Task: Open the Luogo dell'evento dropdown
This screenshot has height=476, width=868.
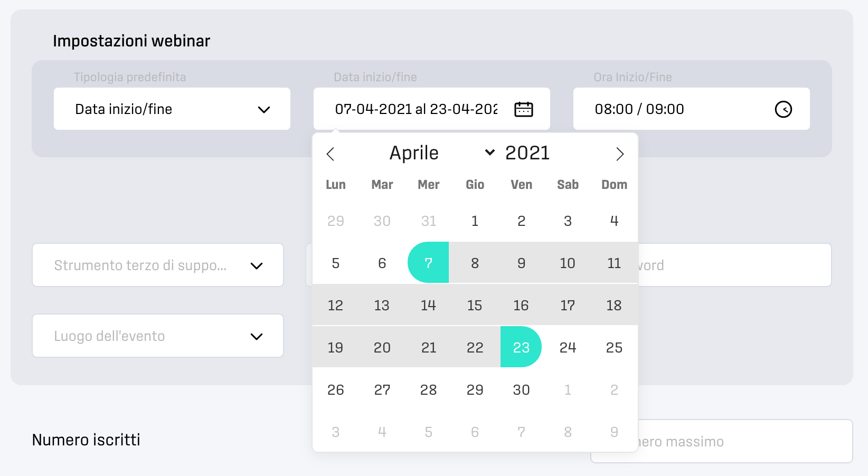Action: [x=158, y=336]
